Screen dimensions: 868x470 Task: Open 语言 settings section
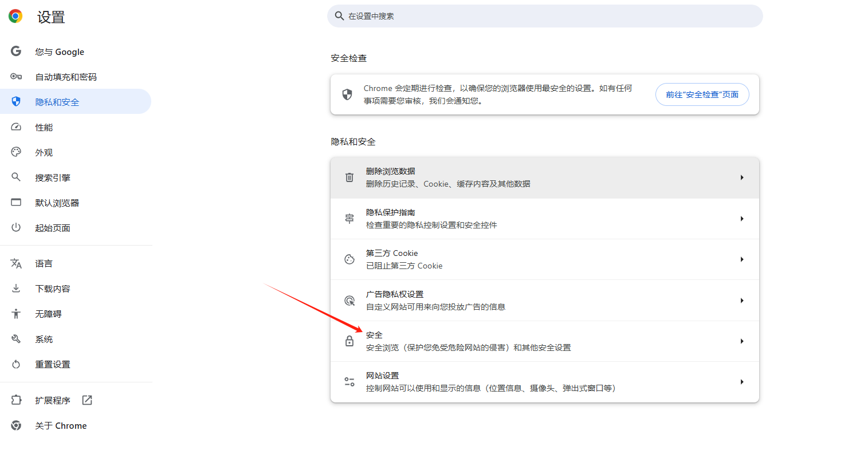[x=76, y=263]
